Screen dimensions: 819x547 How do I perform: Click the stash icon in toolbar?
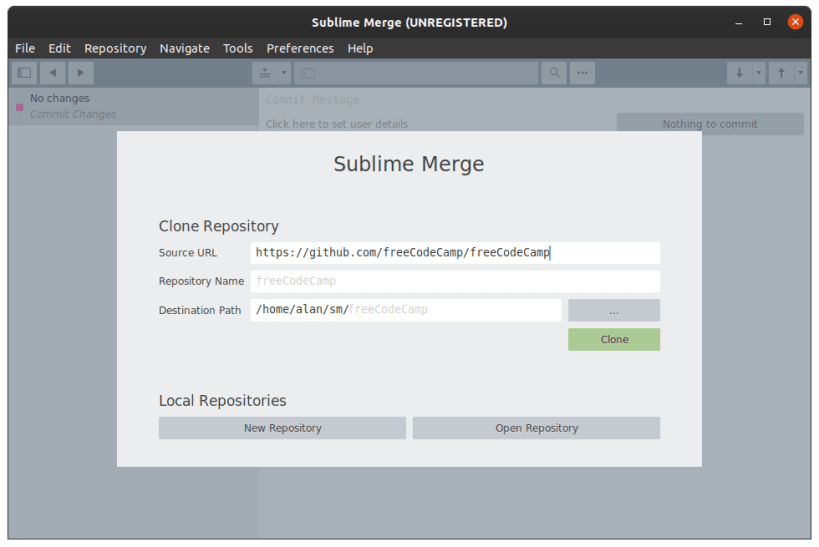265,73
